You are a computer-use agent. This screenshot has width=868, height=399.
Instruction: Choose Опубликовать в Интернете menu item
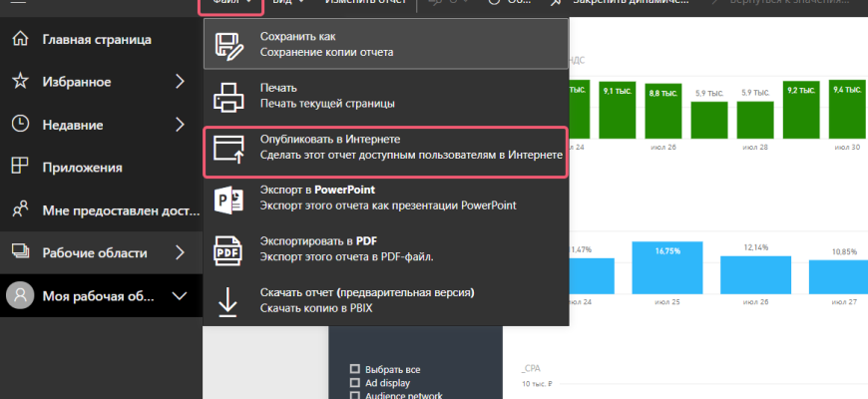point(384,148)
